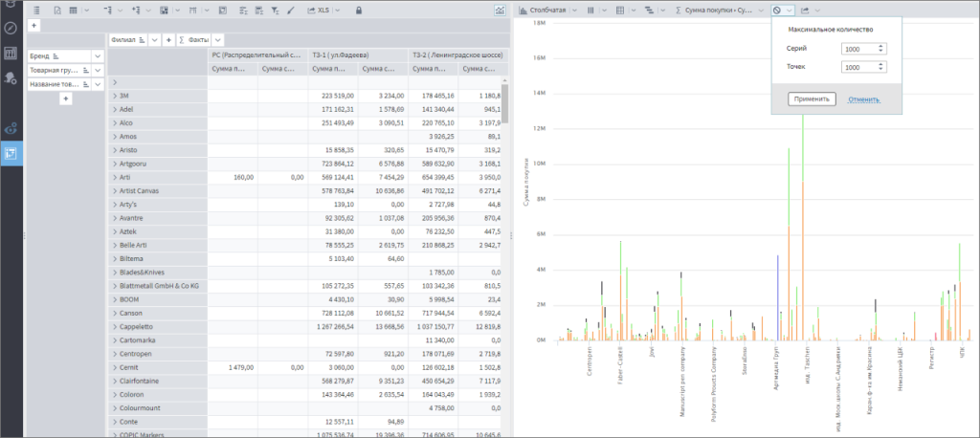Viewport: 980px width, 438px height.
Task: Click the filter funnel icon in toolbar
Action: (x=276, y=10)
